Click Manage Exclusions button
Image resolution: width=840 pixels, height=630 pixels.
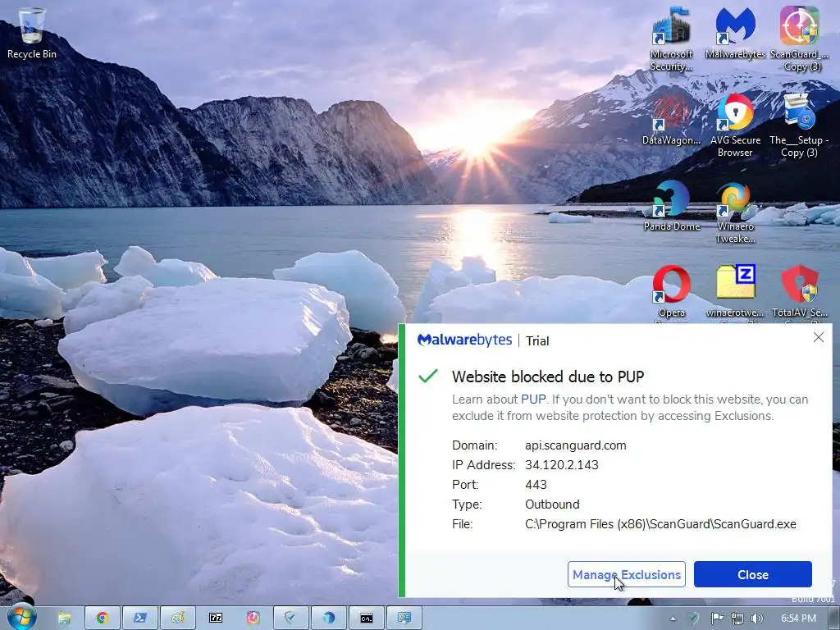tap(626, 574)
